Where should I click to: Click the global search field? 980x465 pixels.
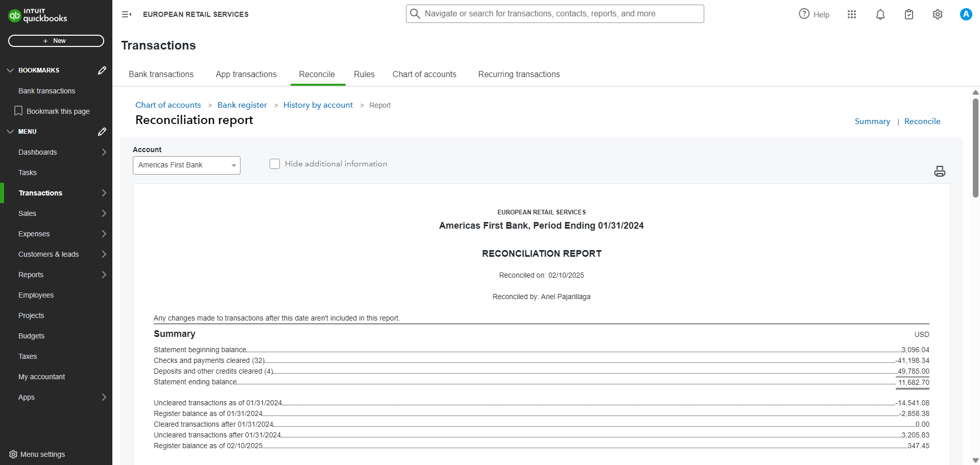pos(555,14)
